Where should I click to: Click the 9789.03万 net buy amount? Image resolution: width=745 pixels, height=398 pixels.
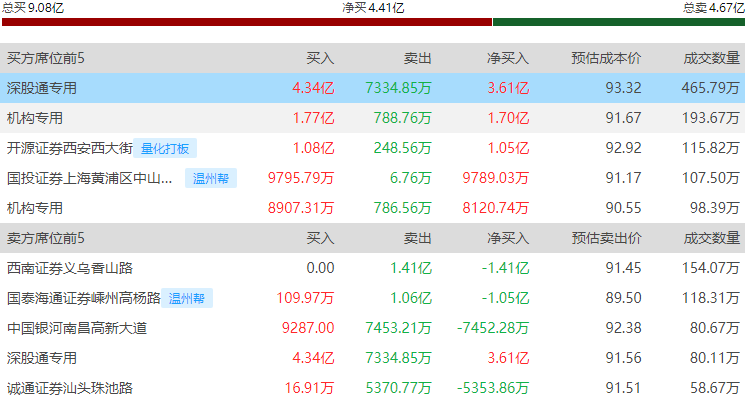coord(496,178)
